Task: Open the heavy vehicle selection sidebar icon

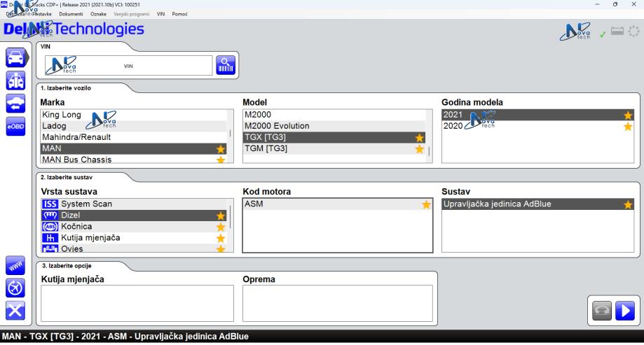Action: pyautogui.click(x=15, y=80)
